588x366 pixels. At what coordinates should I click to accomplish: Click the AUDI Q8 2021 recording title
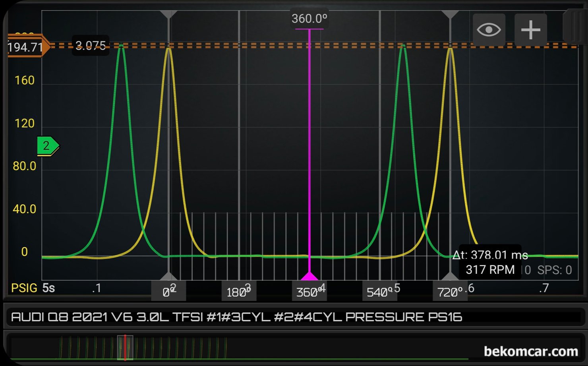236,317
